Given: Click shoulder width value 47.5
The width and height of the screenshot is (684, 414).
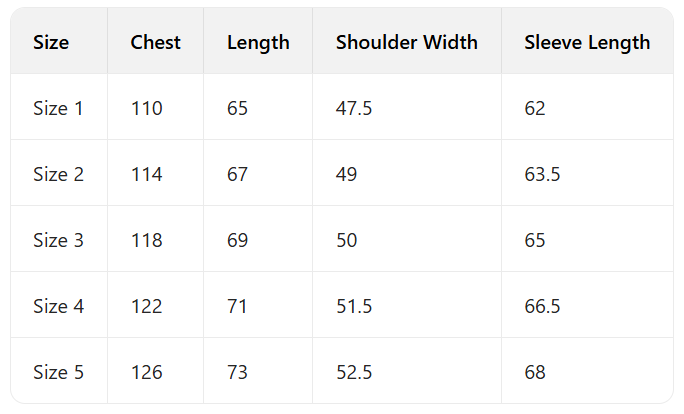Looking at the screenshot, I should (x=354, y=108).
